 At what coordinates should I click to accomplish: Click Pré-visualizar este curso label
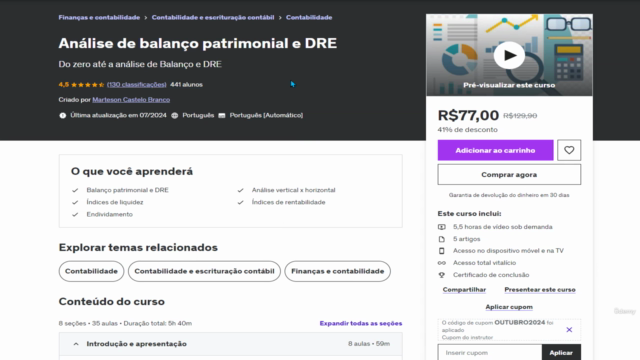point(509,85)
